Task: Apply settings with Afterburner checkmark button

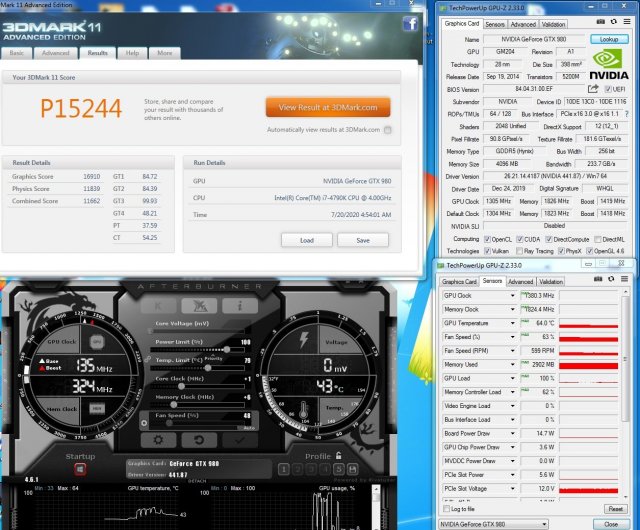Action: [x=238, y=439]
